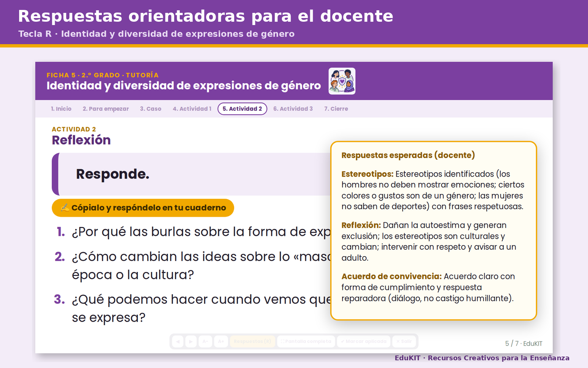Open Pantalla completa mode
Viewport: 588px width, 368px height.
click(306, 342)
